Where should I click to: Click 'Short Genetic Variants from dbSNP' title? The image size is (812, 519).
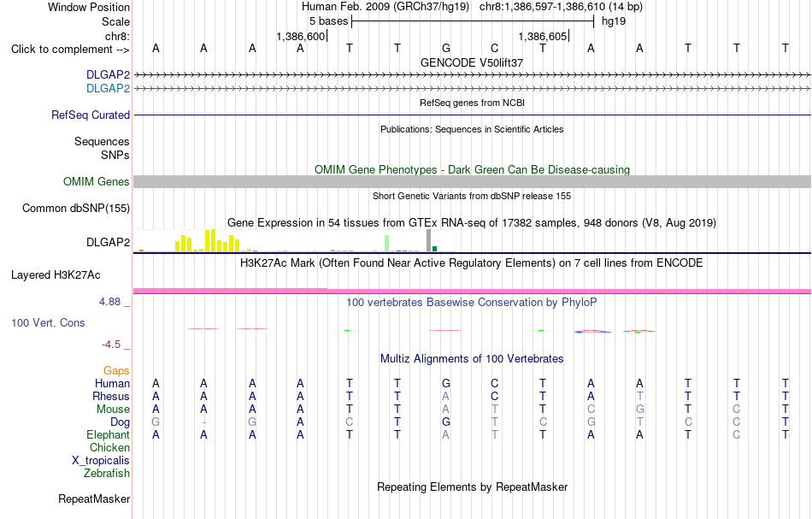coord(472,196)
